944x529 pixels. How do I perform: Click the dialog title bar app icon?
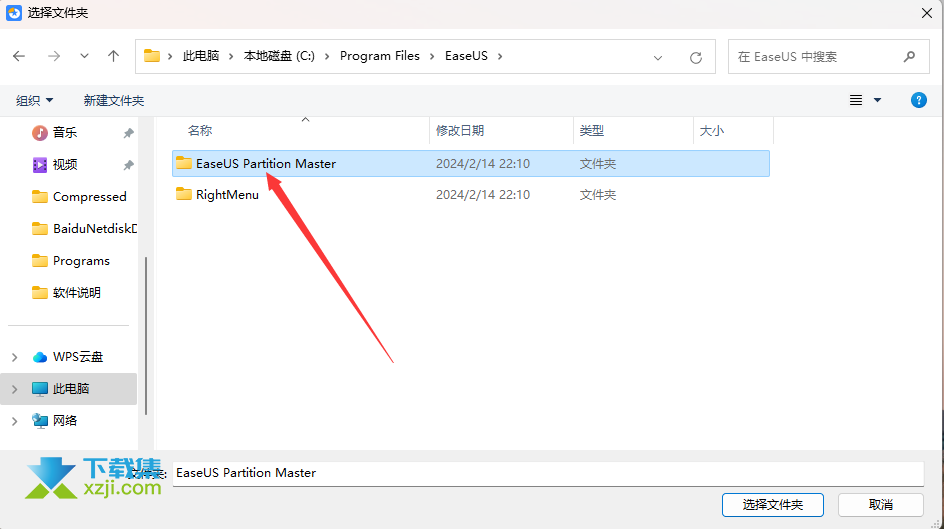click(x=14, y=13)
